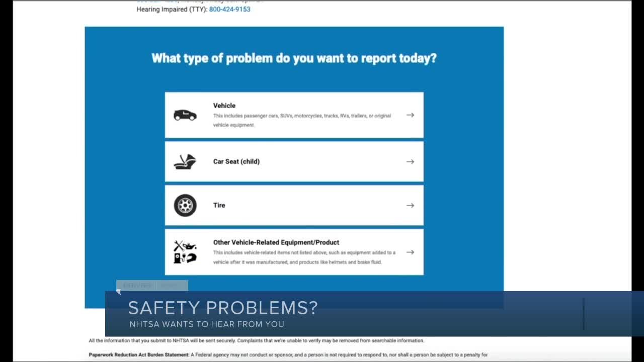Click the arrow on the Vehicle card
644x362 pixels.
[410, 115]
